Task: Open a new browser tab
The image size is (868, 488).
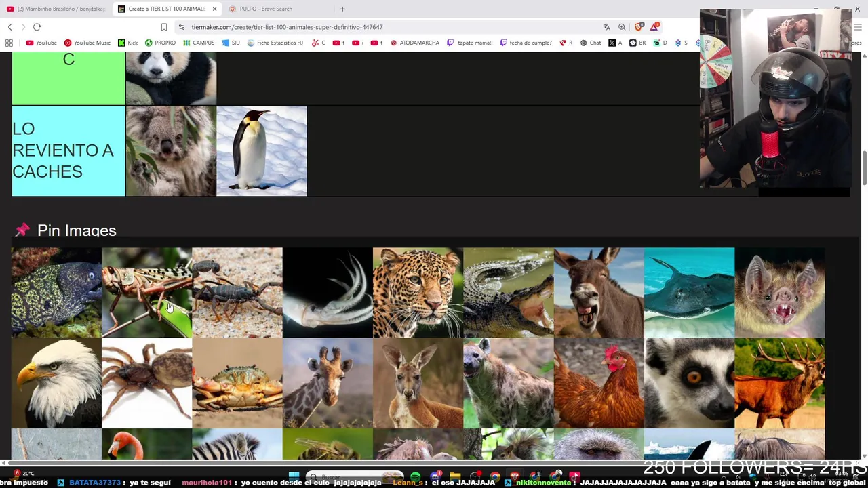Action: pos(342,9)
